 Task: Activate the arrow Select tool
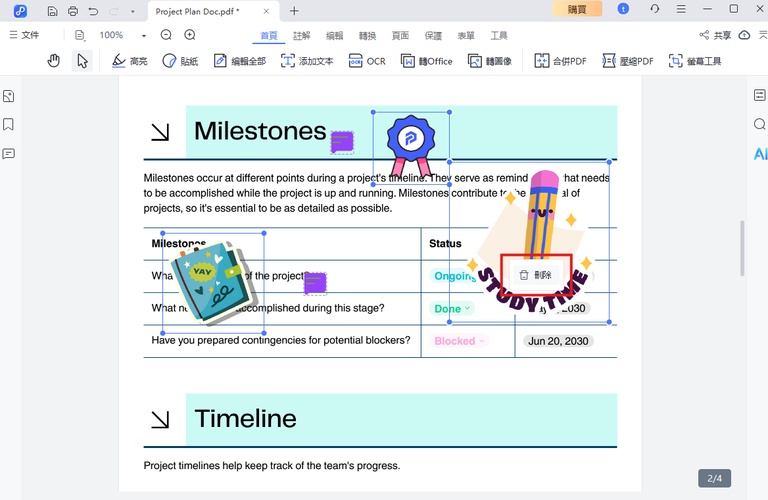82,61
